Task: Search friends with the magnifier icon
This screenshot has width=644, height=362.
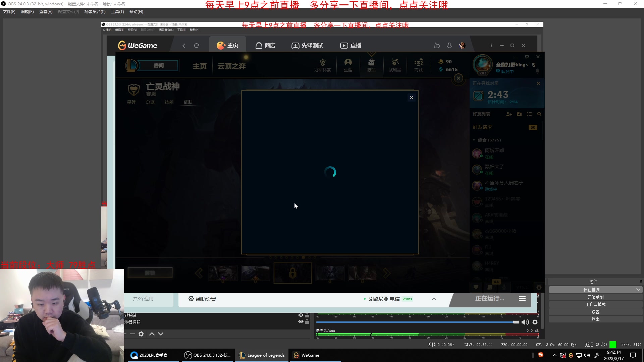Action: click(x=539, y=114)
